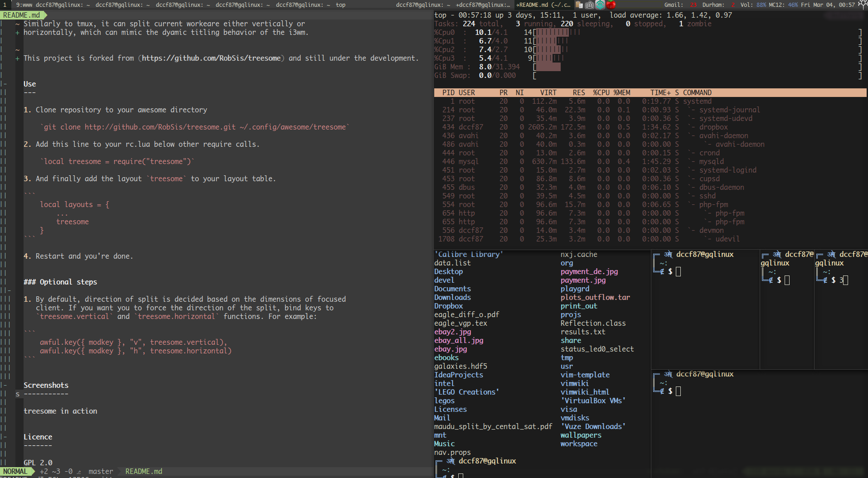868x478 pixels.
Task: Click the load average values in top header
Action: coord(699,15)
